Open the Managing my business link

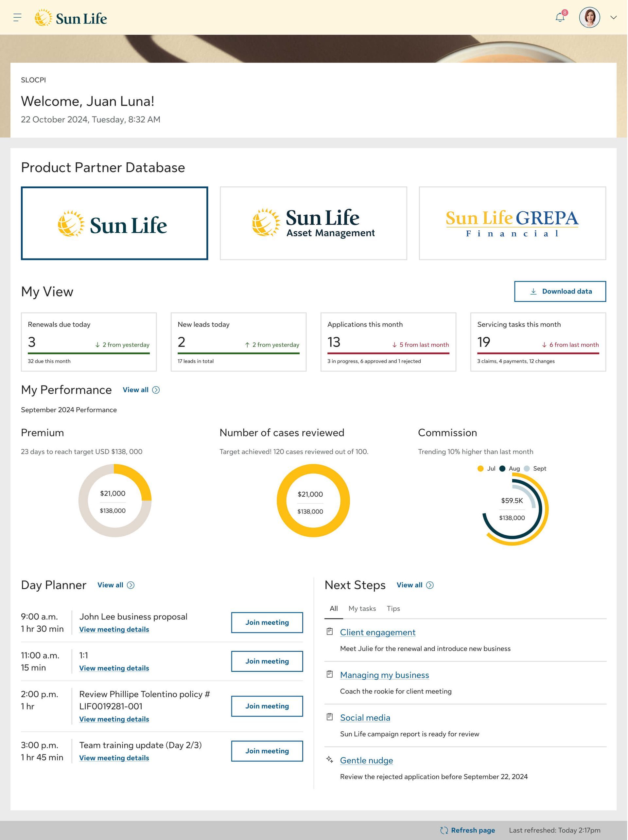point(384,675)
